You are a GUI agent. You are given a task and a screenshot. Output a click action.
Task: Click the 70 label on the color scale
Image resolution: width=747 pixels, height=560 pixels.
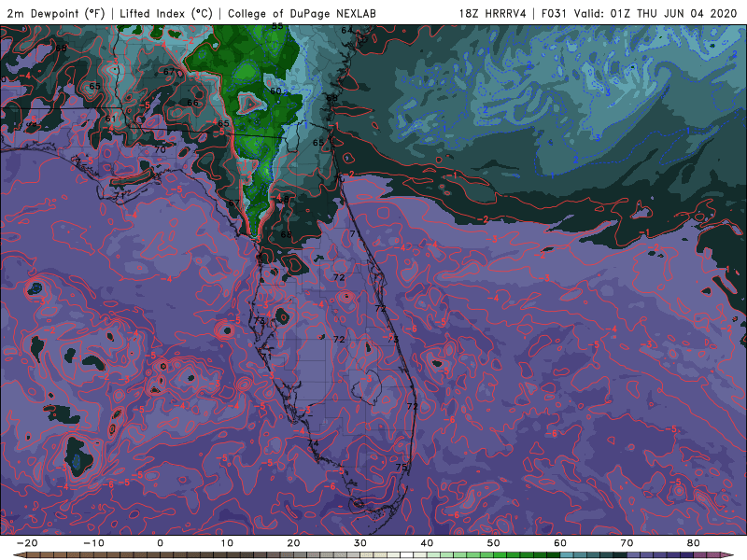coord(627,543)
